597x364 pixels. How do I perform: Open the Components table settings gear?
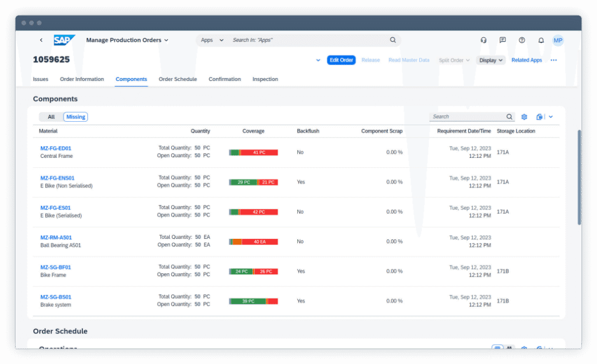click(x=524, y=117)
